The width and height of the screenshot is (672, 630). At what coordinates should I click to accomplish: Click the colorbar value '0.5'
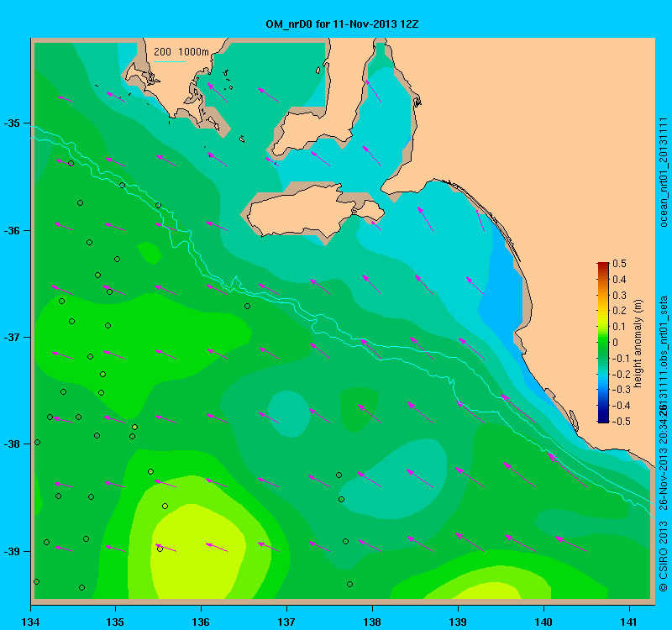[x=619, y=264]
